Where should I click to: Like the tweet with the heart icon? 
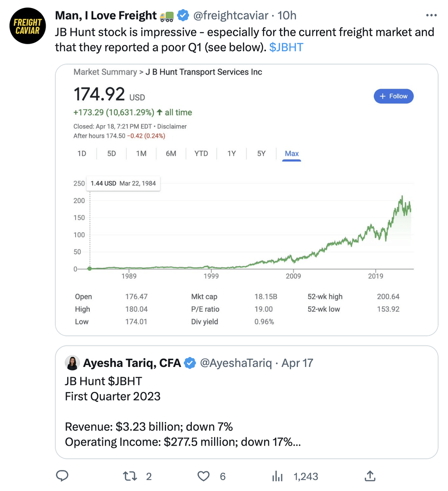[x=203, y=476]
